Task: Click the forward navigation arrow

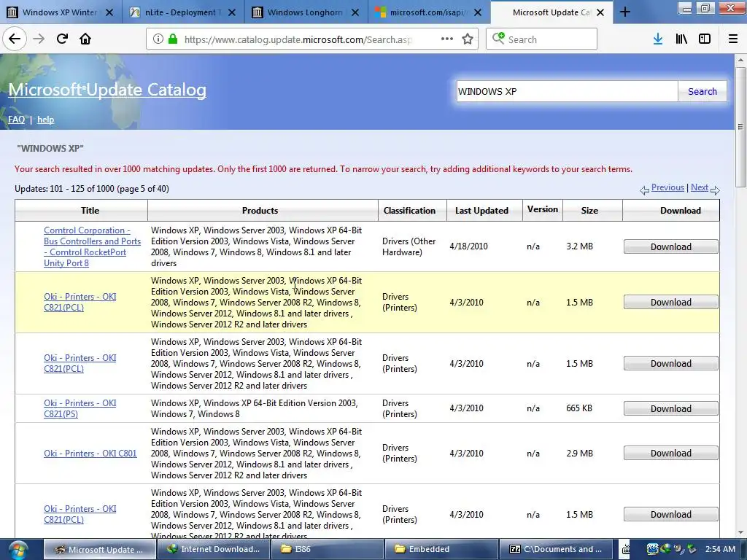Action: point(39,39)
